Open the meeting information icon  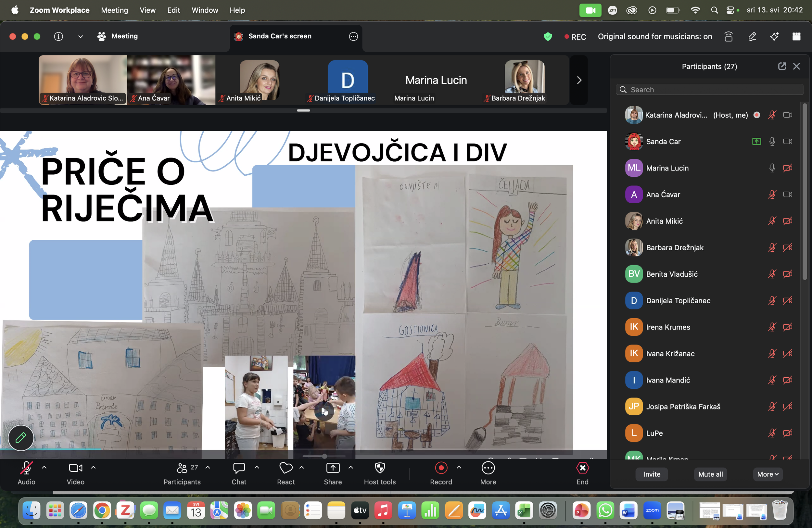(x=58, y=36)
